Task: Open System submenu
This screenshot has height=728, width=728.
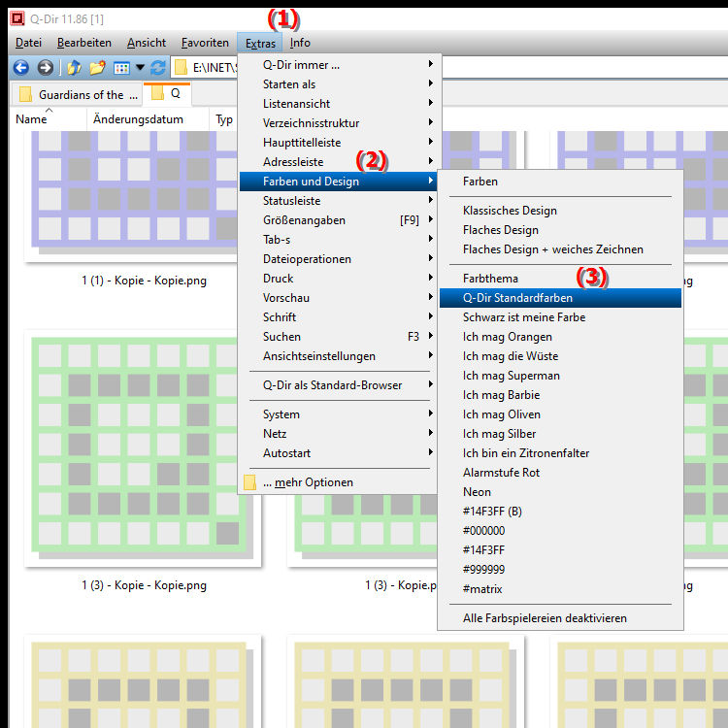Action: [338, 414]
